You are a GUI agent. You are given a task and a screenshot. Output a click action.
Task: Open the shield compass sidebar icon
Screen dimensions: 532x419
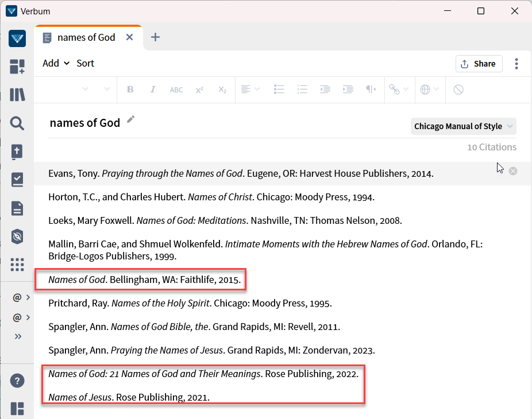coord(17,236)
